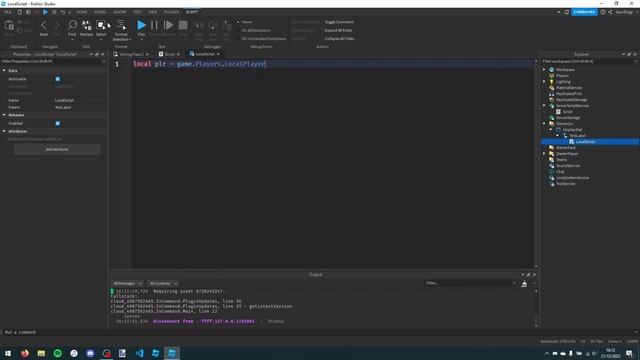640x360 pixels.
Task: Collapse the Data section in Properties
Action: tap(4, 71)
